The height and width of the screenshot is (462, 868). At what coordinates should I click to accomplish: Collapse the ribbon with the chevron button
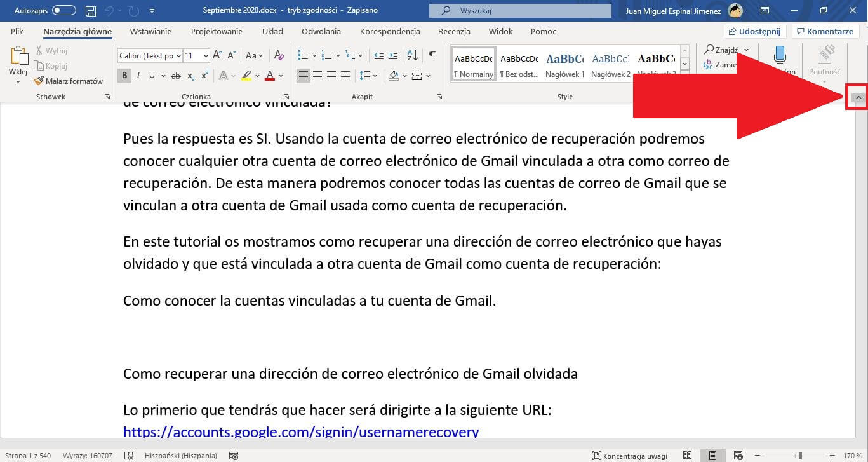[858, 98]
